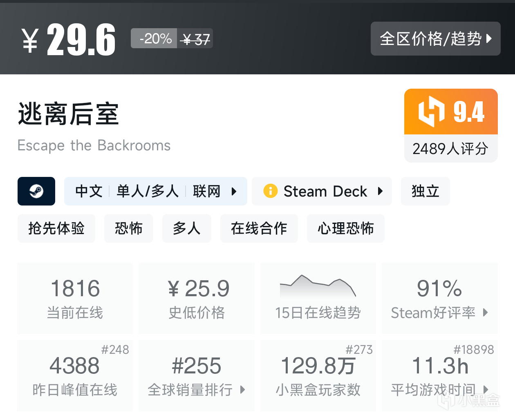Click the -20% discount badge
This screenshot has width=515, height=420.
154,39
